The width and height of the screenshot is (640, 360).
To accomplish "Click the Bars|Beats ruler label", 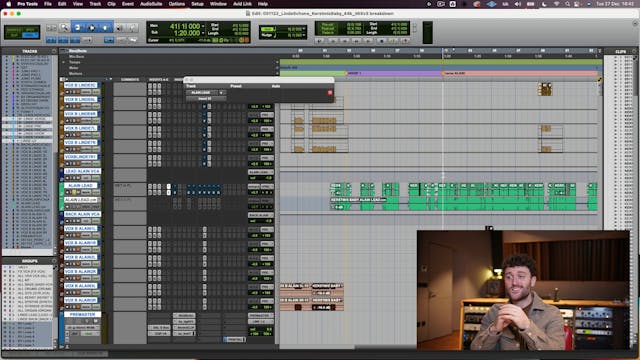I will coord(78,51).
